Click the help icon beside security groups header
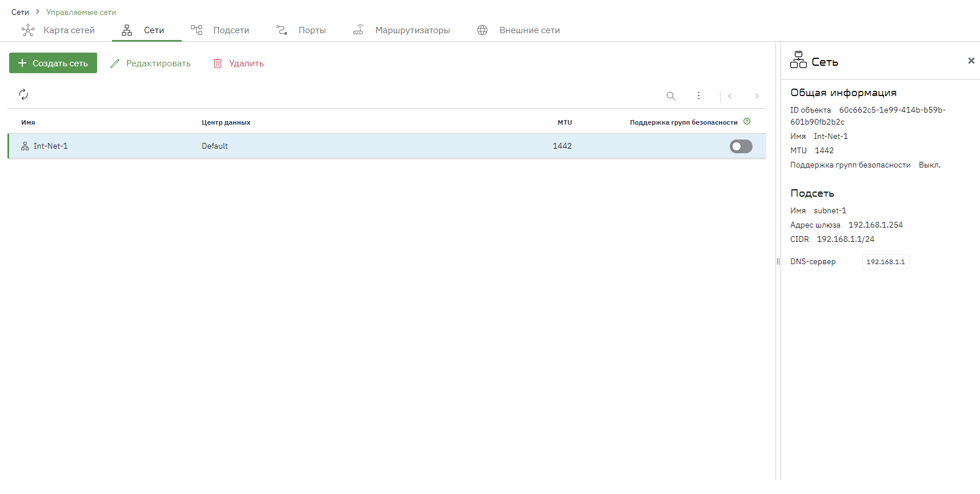The width and height of the screenshot is (980, 494). [x=747, y=121]
